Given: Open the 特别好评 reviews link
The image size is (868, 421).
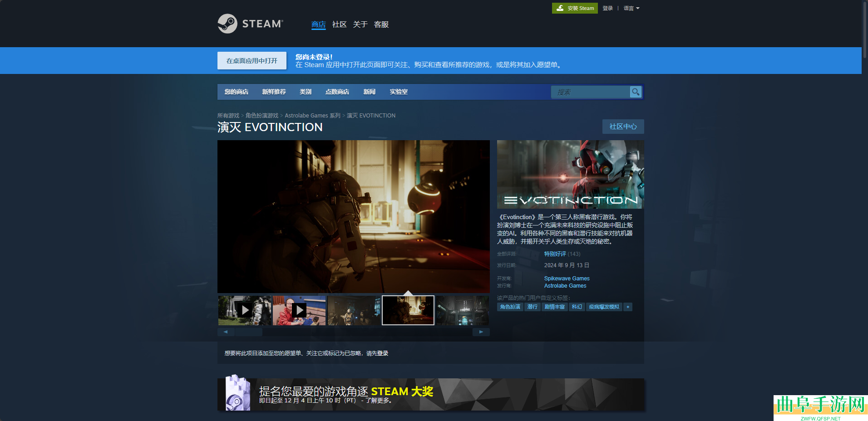Looking at the screenshot, I should (555, 254).
